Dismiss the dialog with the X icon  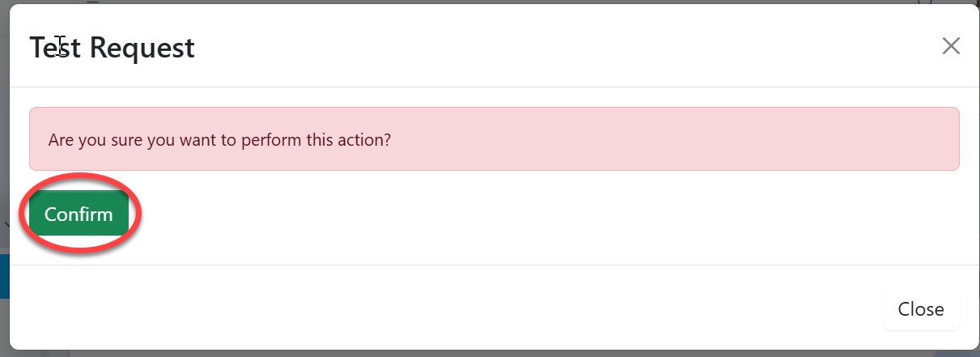click(x=951, y=46)
